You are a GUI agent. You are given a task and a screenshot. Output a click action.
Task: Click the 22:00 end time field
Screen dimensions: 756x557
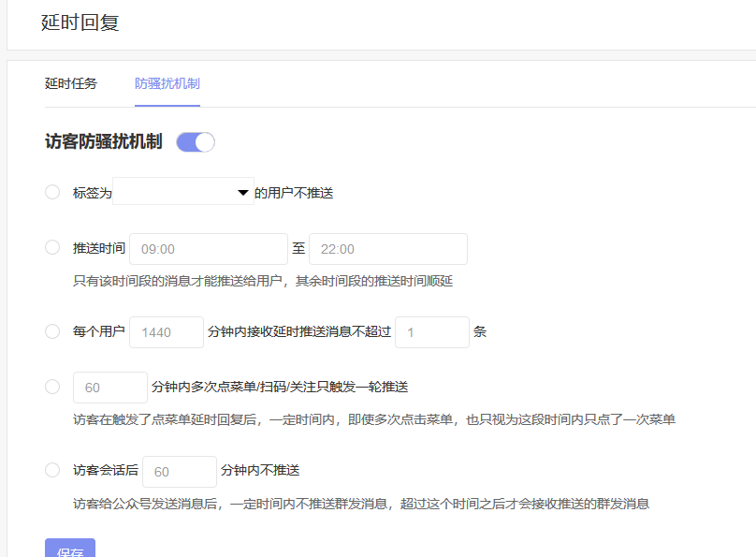click(x=388, y=249)
